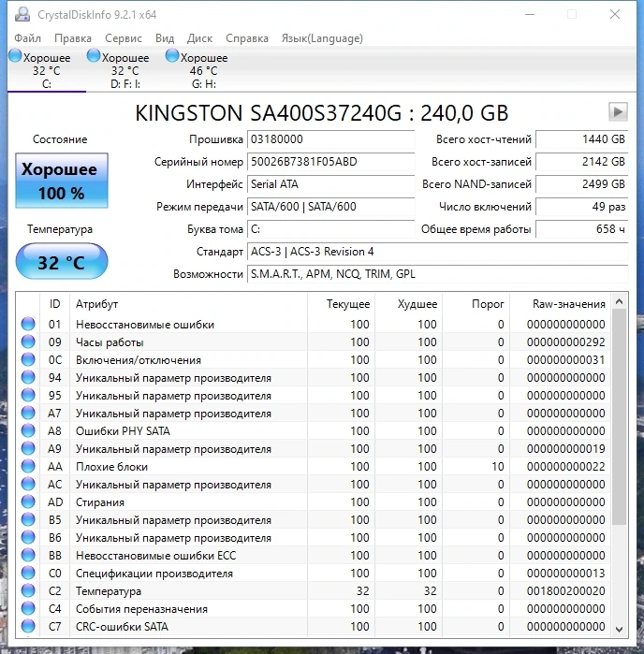Click the host writes value 2142 GB
The height and width of the screenshot is (654, 644).
(582, 162)
